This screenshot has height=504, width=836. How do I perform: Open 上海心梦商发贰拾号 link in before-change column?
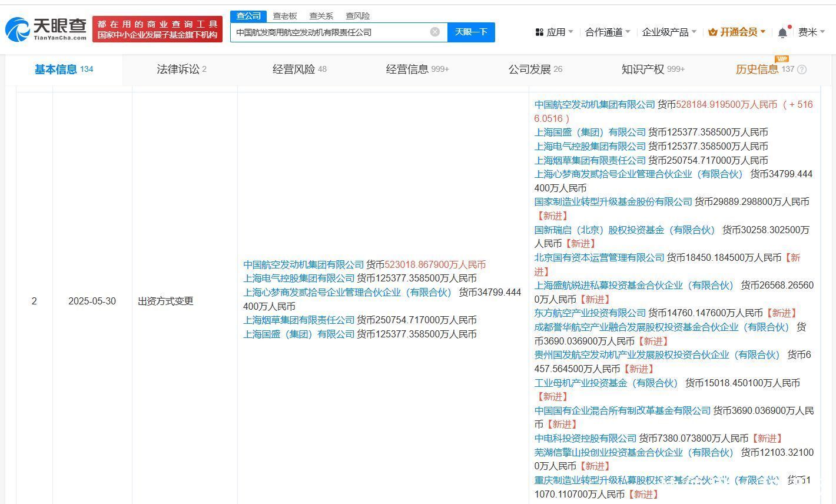[x=348, y=293]
